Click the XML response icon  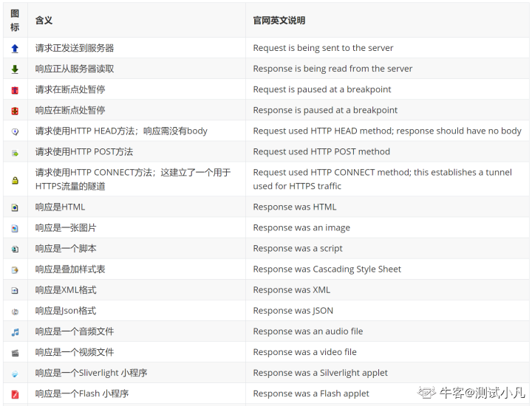15,290
